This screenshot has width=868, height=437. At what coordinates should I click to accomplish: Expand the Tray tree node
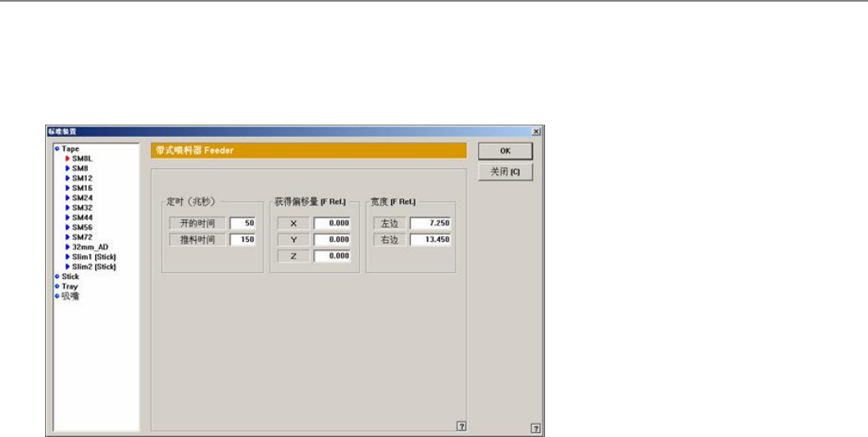(57, 286)
